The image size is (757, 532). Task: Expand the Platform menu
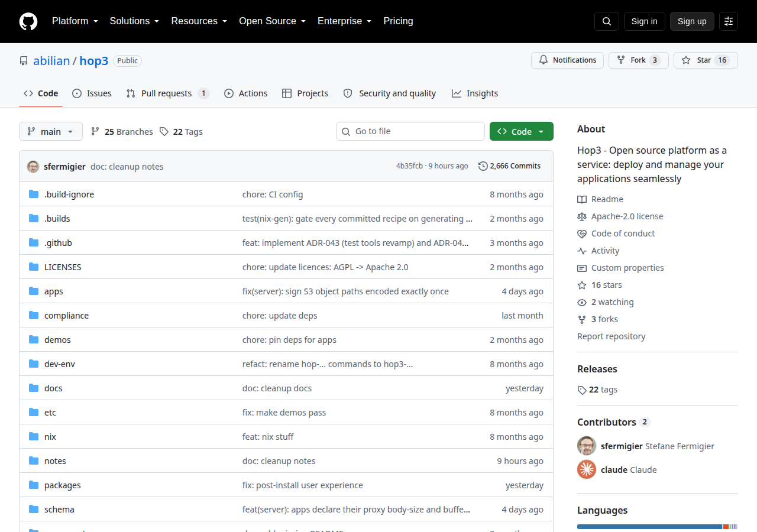tap(75, 21)
